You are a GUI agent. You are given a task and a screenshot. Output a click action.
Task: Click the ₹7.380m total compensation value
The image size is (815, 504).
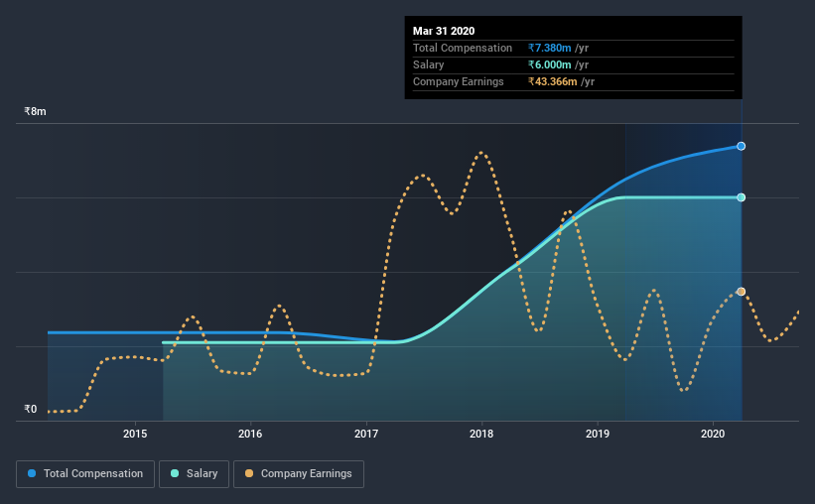pyautogui.click(x=549, y=48)
